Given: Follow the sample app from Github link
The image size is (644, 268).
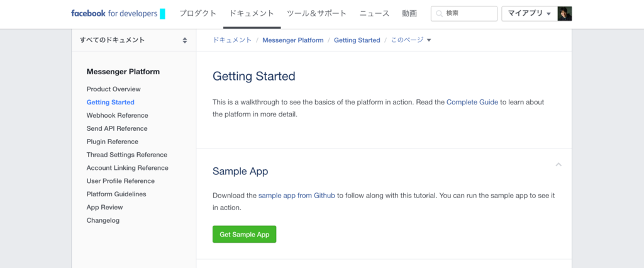Looking at the screenshot, I should point(296,195).
